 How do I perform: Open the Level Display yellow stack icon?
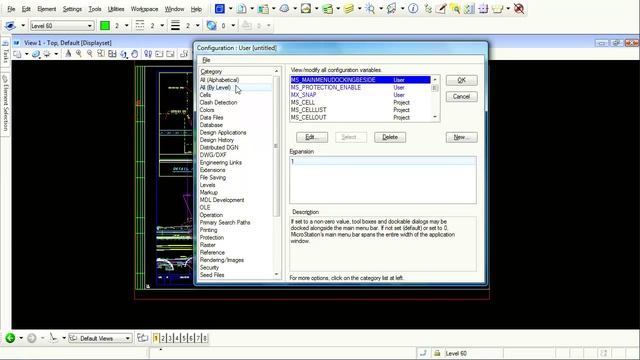click(349, 9)
